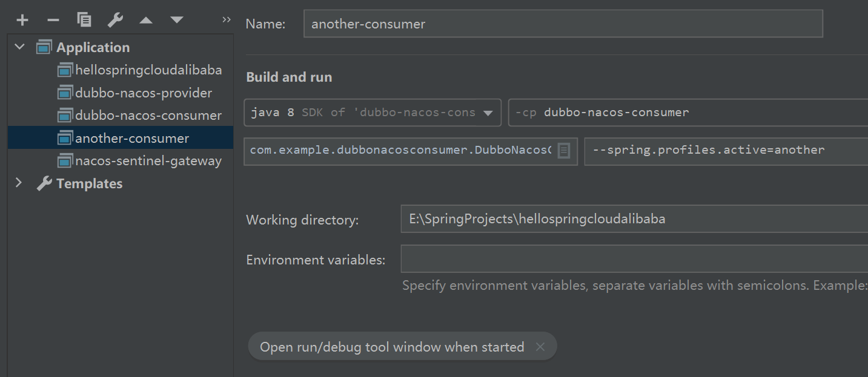Screen dimensions: 868x377
Task: Click the Environment variables label
Action: (316, 260)
